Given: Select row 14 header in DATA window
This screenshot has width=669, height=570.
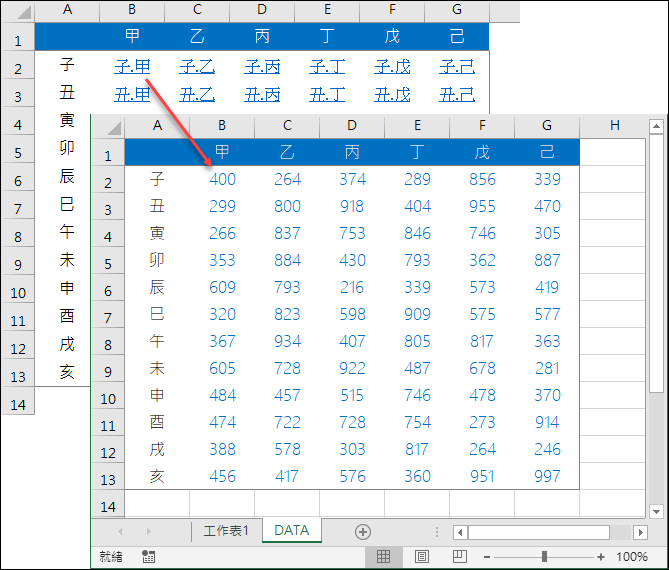Looking at the screenshot, I should (108, 506).
